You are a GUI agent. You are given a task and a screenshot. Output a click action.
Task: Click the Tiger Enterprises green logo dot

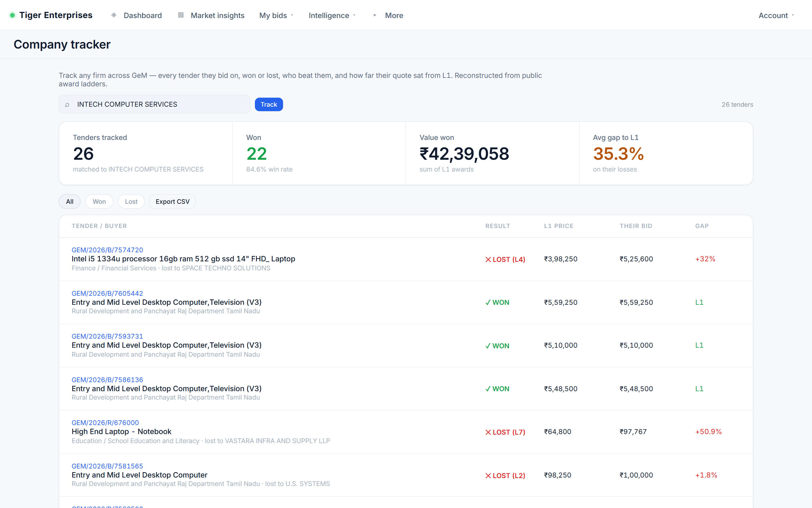pos(12,15)
